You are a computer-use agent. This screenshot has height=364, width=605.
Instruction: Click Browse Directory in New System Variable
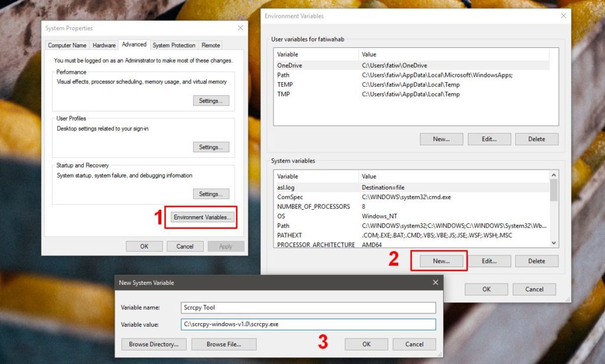[153, 344]
